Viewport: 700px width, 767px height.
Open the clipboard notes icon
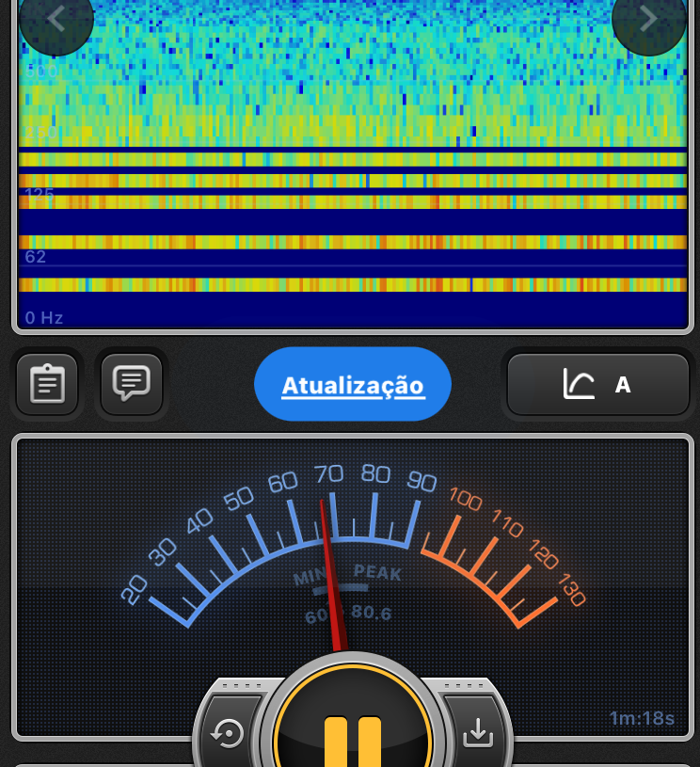(x=47, y=384)
